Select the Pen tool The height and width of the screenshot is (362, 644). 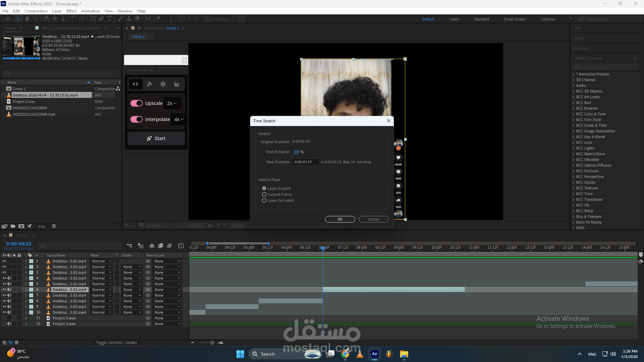pyautogui.click(x=101, y=19)
